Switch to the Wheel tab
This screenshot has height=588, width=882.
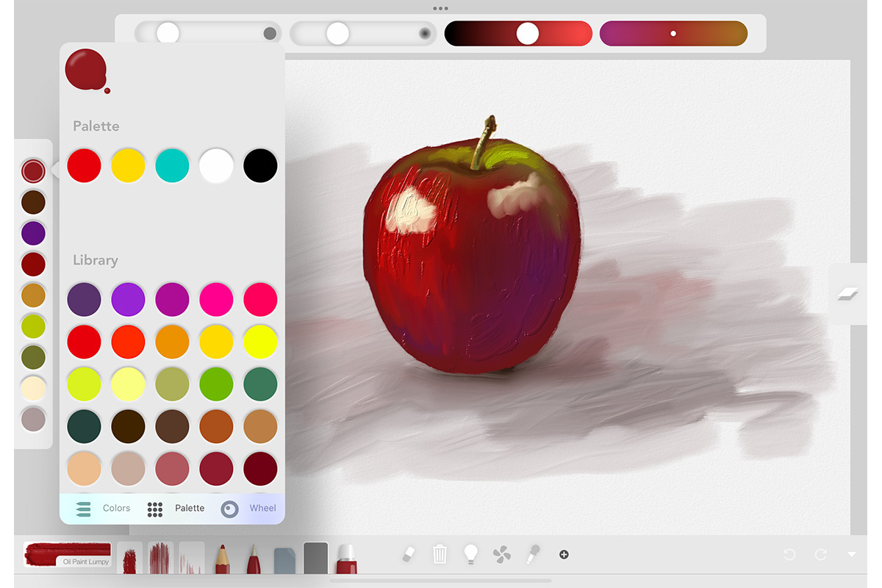(262, 508)
